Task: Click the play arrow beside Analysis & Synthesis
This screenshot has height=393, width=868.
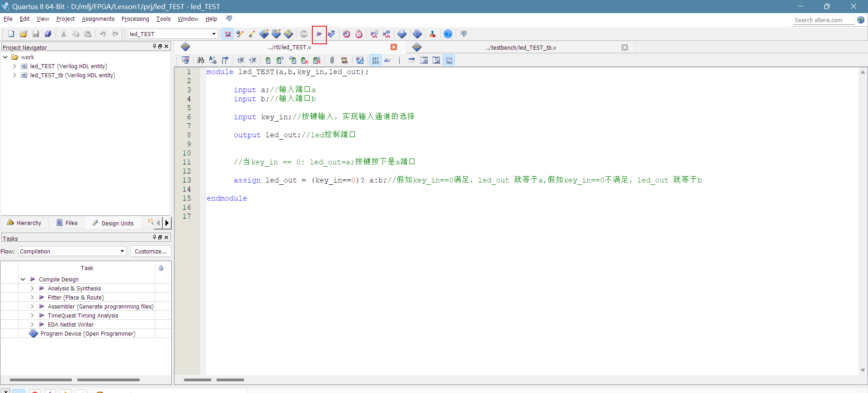Action: 42,288
